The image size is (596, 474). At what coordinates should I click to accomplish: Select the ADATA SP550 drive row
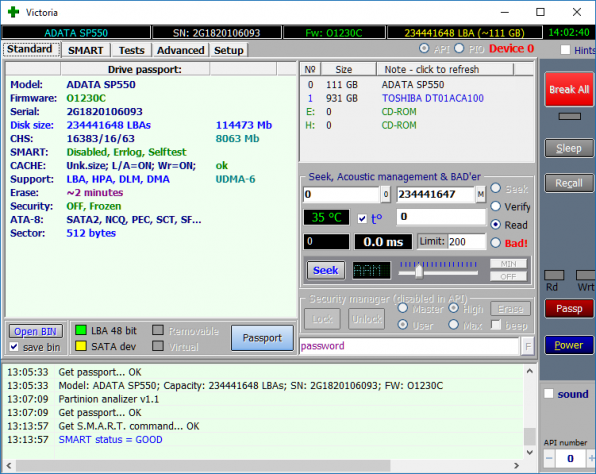tap(417, 84)
